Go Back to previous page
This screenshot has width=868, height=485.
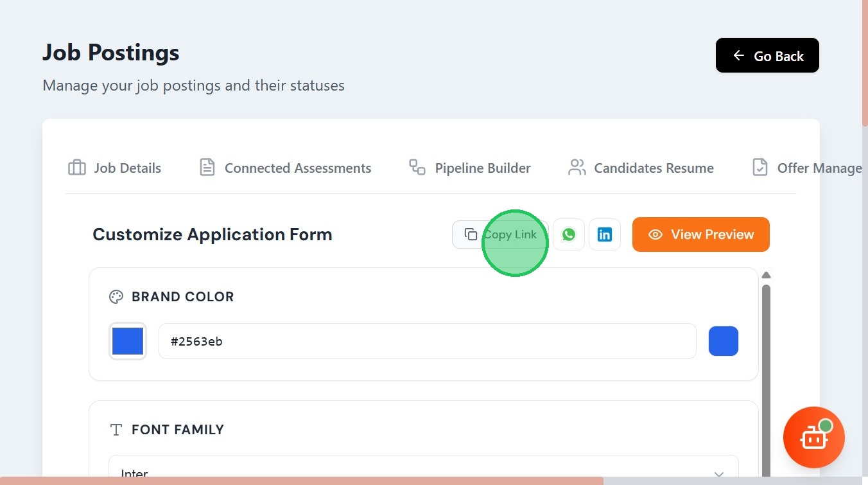coord(767,56)
